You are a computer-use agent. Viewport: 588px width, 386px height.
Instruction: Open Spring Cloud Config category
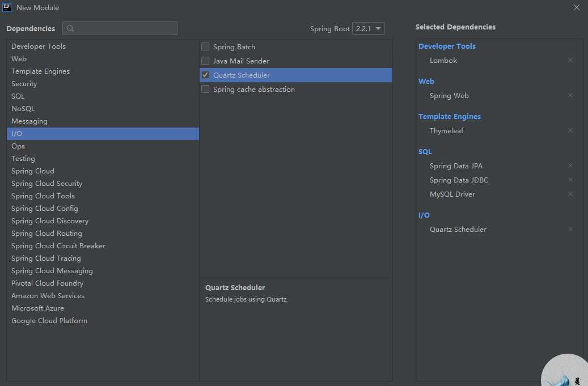[103, 209]
